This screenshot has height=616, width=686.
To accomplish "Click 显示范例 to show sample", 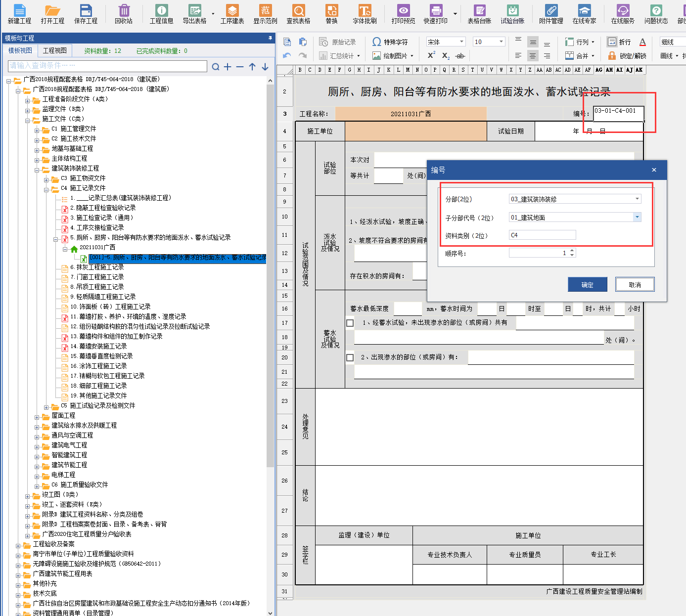I will pos(265,14).
